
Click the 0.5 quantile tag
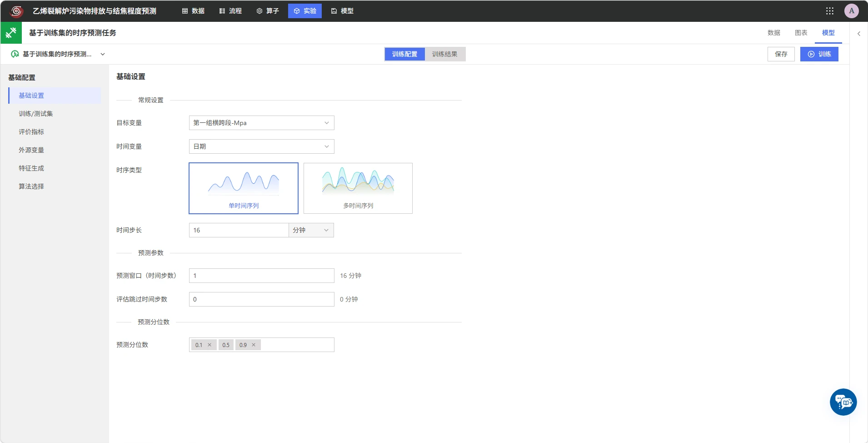pos(226,345)
